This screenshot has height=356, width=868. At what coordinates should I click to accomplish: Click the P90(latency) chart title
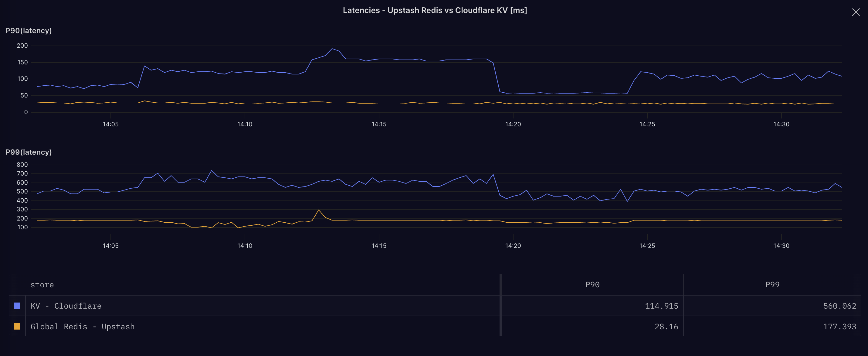coord(29,31)
